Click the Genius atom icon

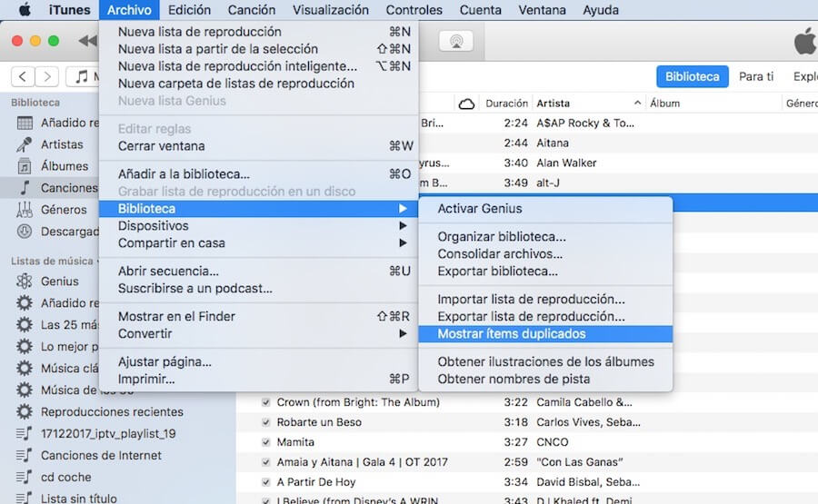(x=25, y=281)
